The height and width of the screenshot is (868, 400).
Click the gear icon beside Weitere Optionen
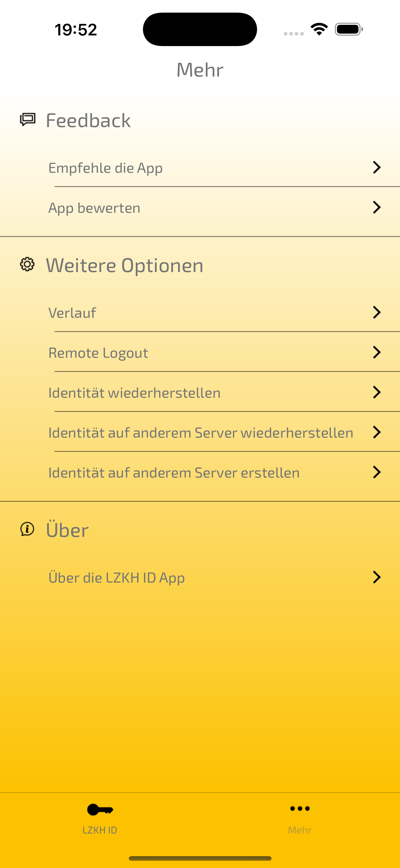click(x=27, y=264)
